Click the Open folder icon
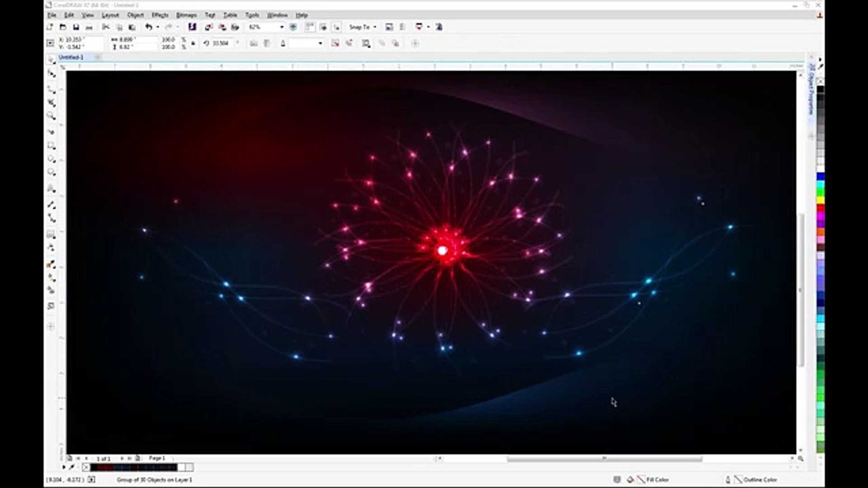This screenshot has height=488, width=868. pos(63,27)
